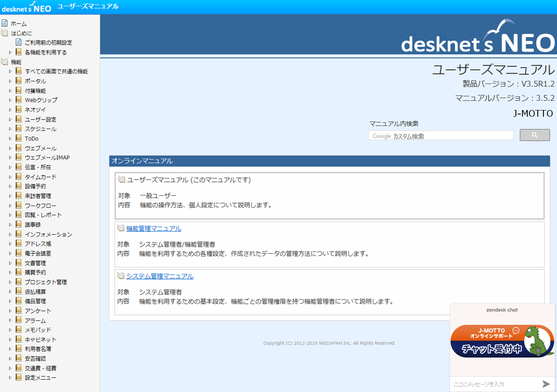The height and width of the screenshot is (392, 557).
Task: Expand the 回覧・レポート tree node
Action: pos(10,215)
